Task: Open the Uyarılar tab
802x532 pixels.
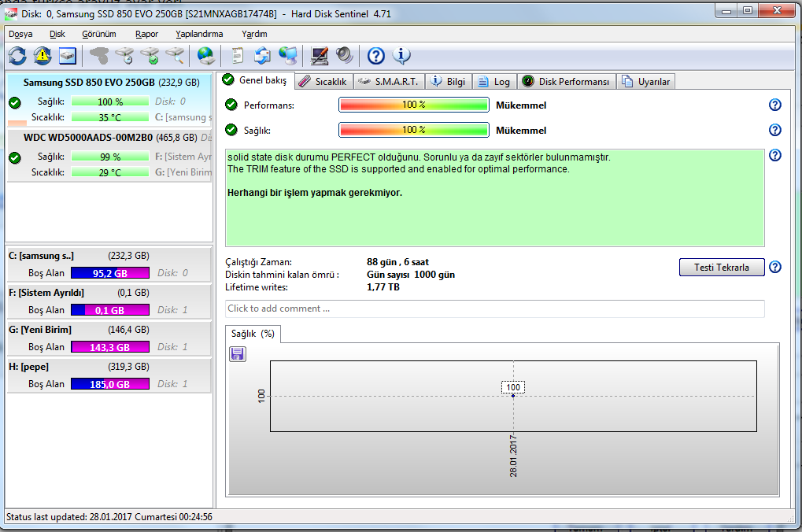Action: pyautogui.click(x=646, y=82)
